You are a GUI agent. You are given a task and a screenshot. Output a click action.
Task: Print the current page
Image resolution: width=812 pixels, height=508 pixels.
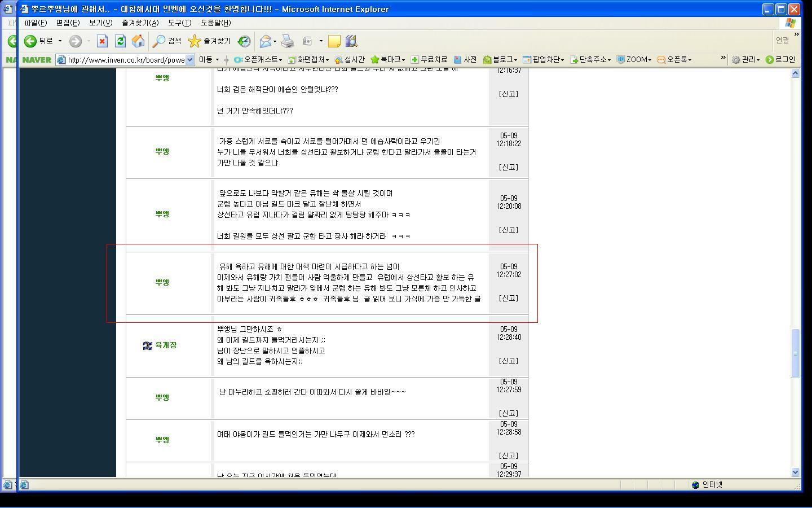(287, 41)
